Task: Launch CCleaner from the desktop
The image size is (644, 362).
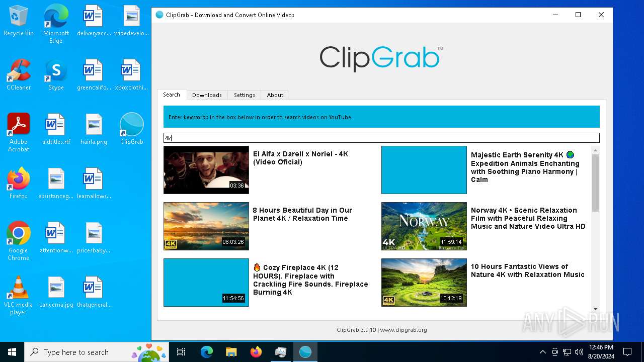Action: [x=19, y=75]
